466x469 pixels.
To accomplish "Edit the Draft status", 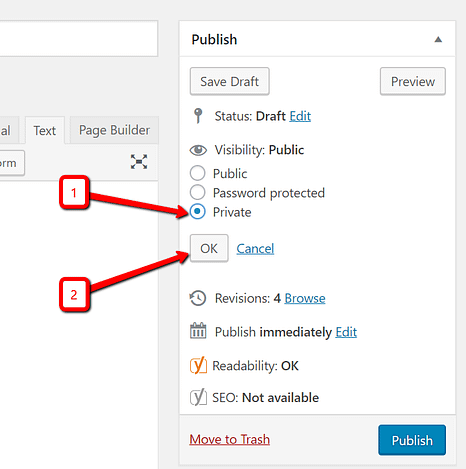I will [x=300, y=116].
